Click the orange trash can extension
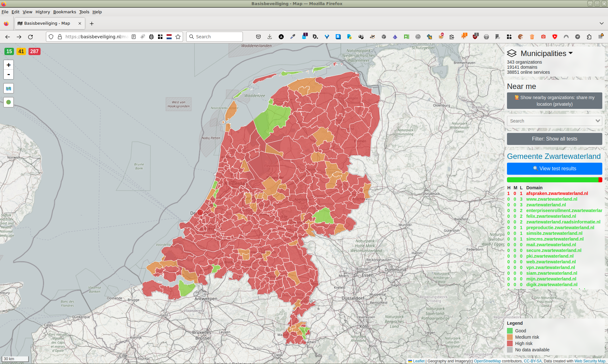608x364 pixels. [532, 37]
